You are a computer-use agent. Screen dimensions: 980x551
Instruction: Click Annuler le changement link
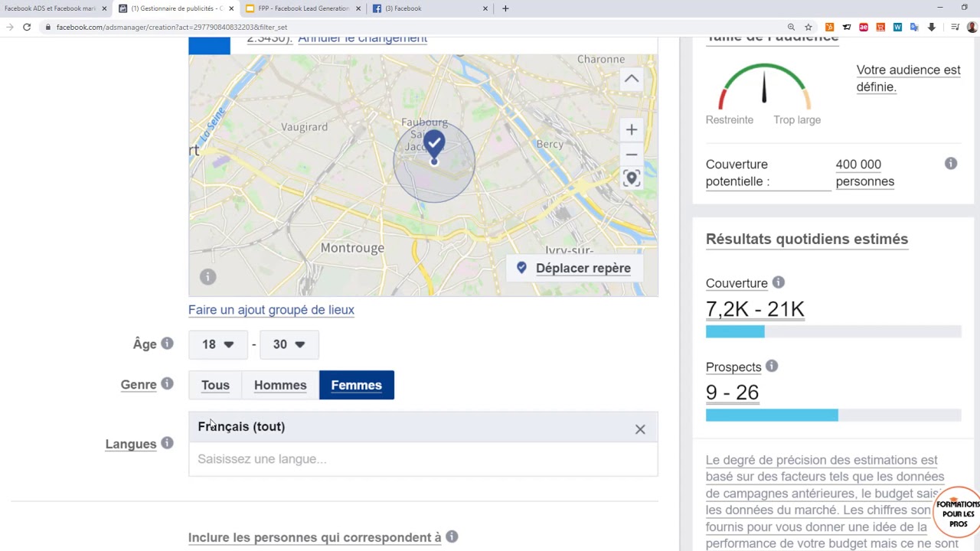tap(362, 38)
